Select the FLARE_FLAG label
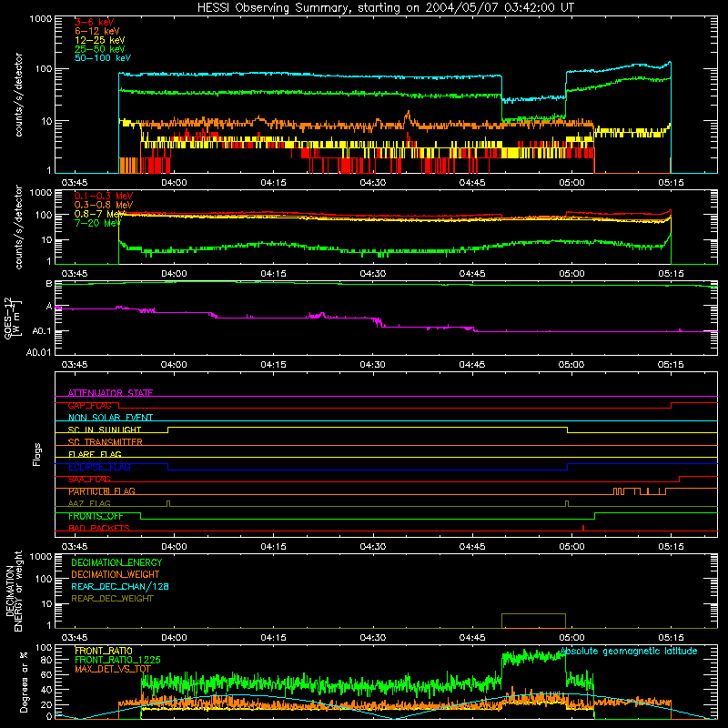 [95, 454]
